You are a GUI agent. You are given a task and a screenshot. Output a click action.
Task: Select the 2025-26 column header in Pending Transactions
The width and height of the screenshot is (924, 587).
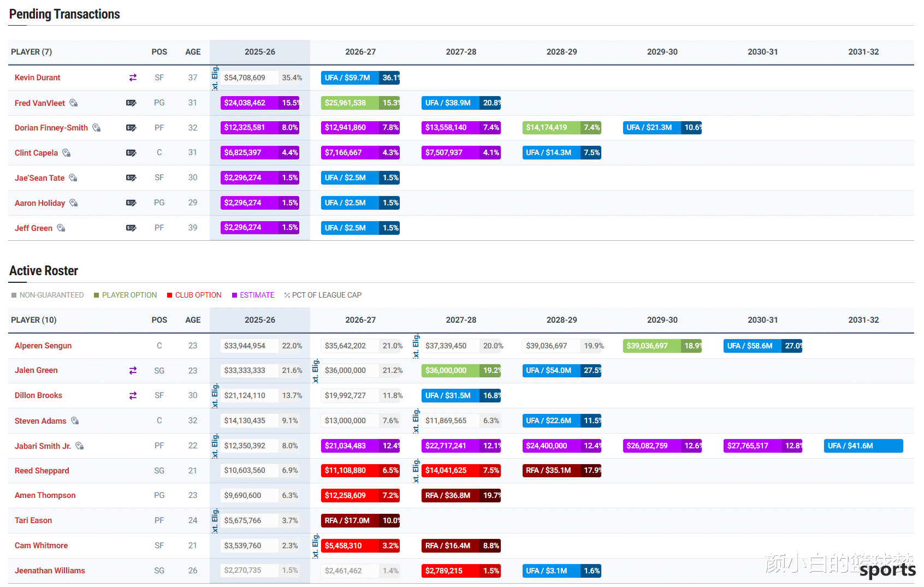click(x=260, y=52)
